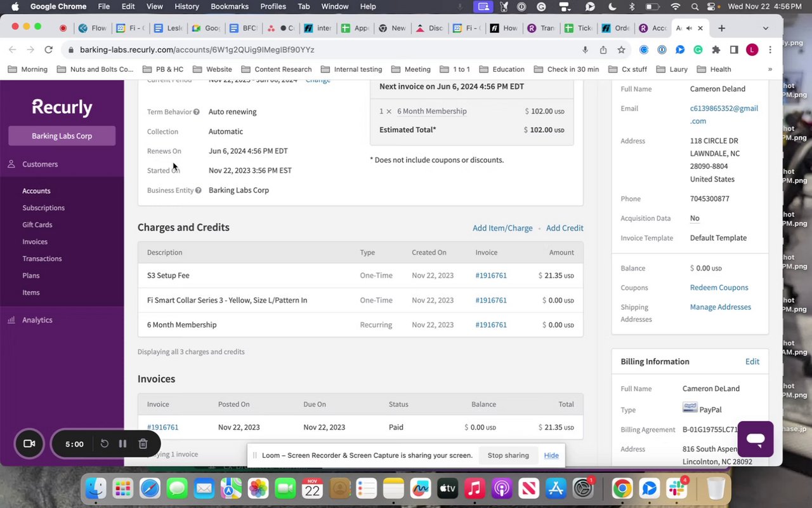Open the Content Research bookmarks folder
Screen dimensions: 812x508
(276, 69)
